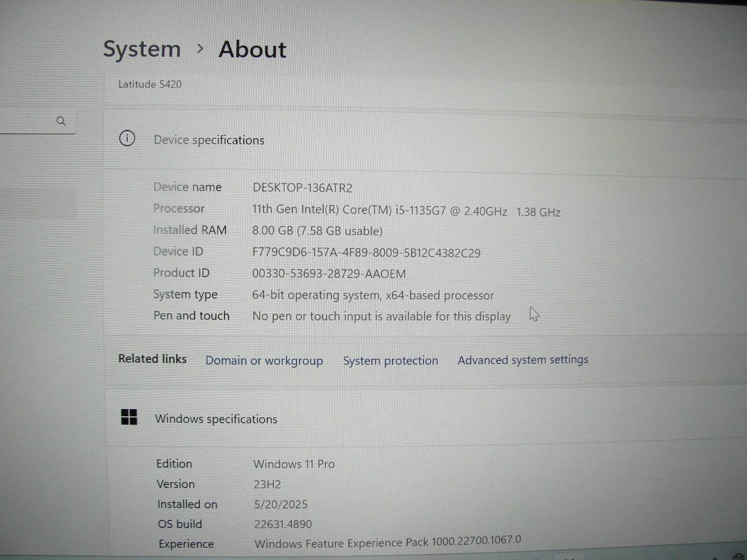Open System from the breadcrumb
Image resolution: width=747 pixels, height=560 pixels.
click(142, 49)
